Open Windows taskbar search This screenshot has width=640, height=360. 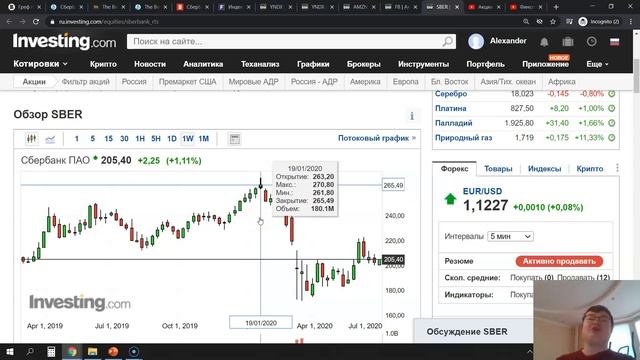[x=30, y=351]
